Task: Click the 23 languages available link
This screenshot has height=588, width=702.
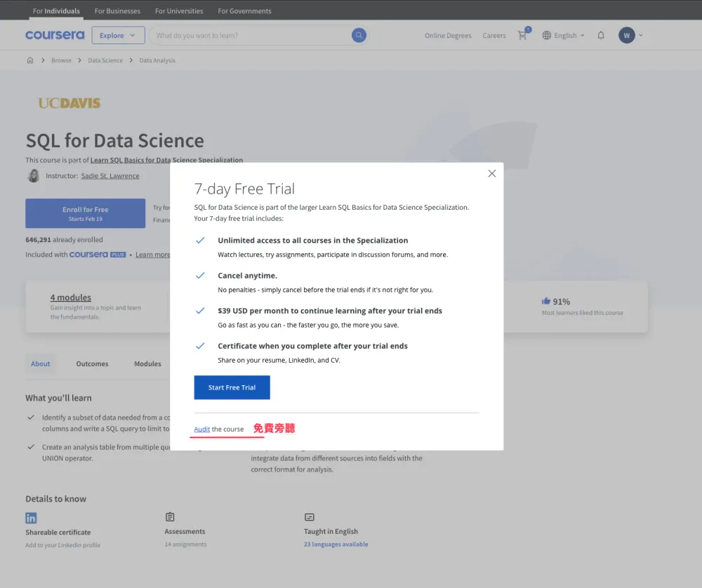Action: (336, 544)
